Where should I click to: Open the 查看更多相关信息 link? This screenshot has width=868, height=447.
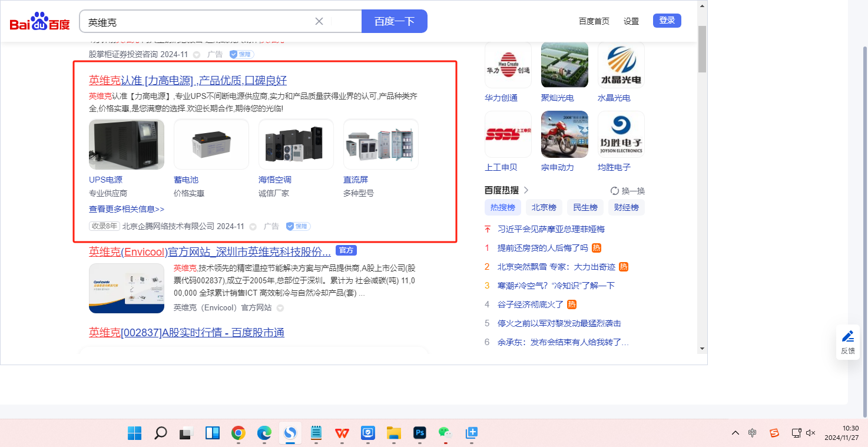tap(127, 209)
